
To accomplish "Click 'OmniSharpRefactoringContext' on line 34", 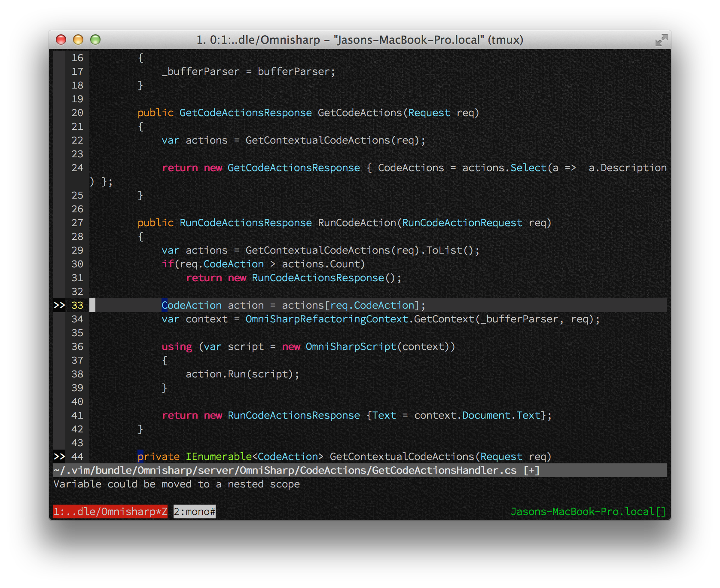I will (x=327, y=319).
